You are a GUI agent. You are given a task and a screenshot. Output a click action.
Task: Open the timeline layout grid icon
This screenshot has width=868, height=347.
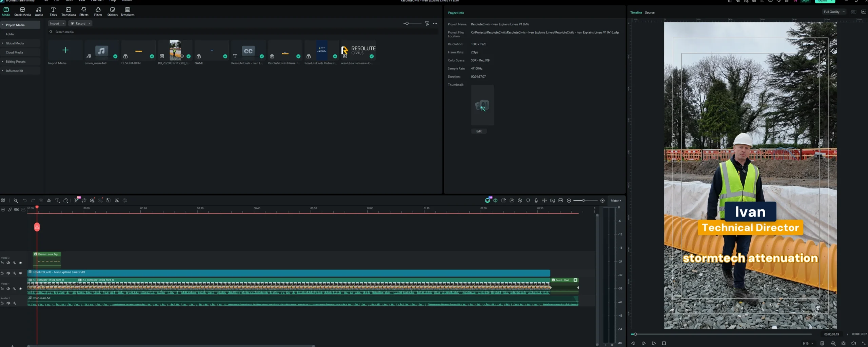(3, 201)
